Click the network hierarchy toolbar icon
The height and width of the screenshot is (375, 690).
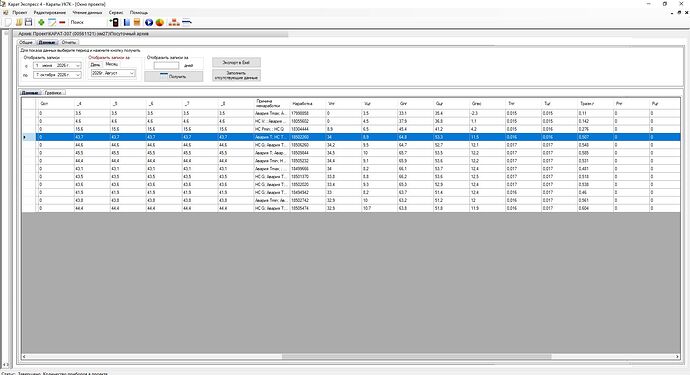174,22
